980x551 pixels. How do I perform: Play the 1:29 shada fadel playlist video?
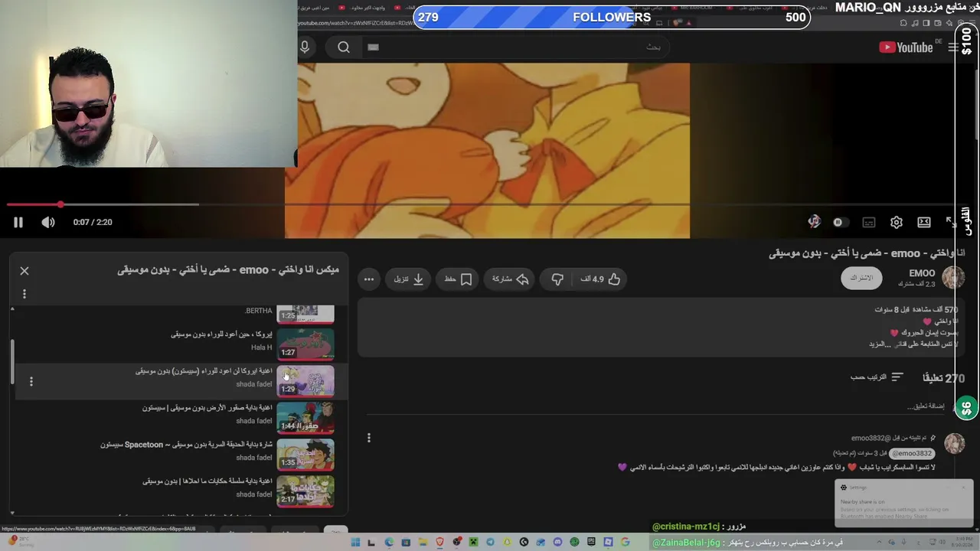coord(305,380)
